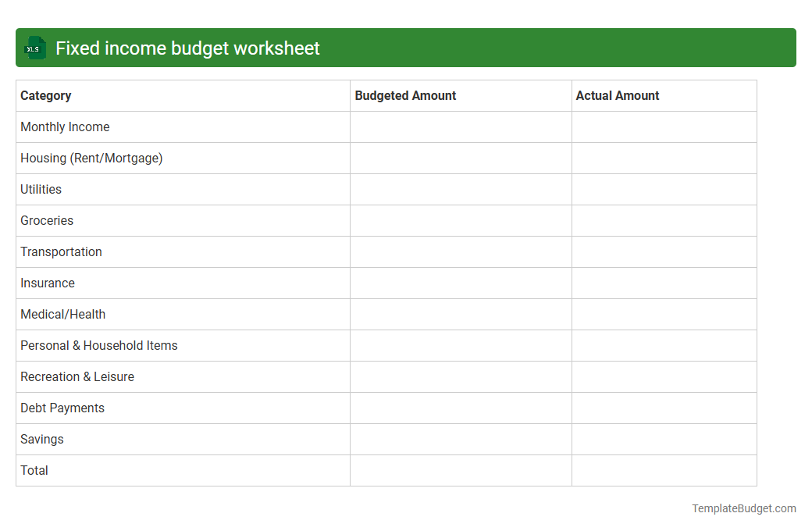This screenshot has width=812, height=531.
Task: Click the Total row label
Action: pyautogui.click(x=34, y=470)
